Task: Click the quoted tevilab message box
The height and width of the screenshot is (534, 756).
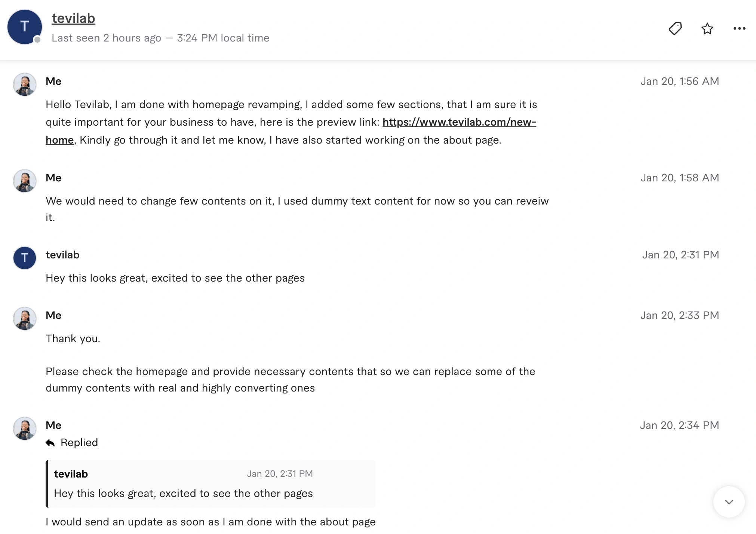Action: point(211,484)
